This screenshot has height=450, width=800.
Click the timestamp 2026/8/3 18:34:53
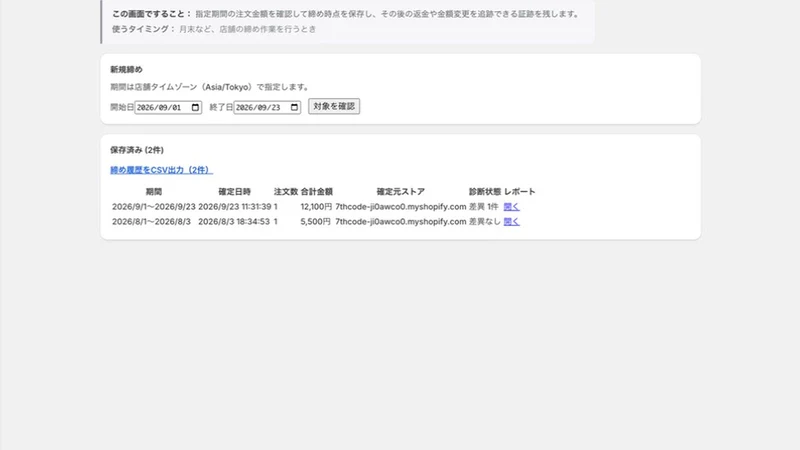(234, 221)
